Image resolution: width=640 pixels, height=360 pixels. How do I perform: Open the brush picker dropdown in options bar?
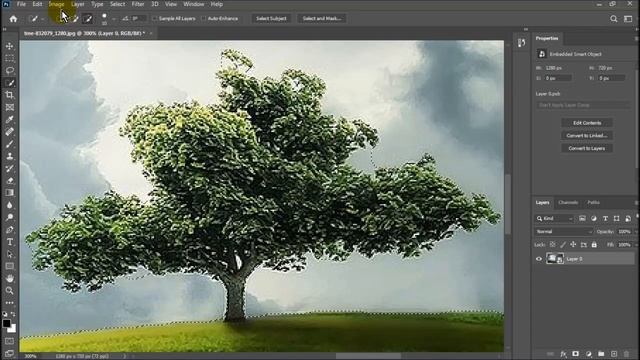point(113,19)
